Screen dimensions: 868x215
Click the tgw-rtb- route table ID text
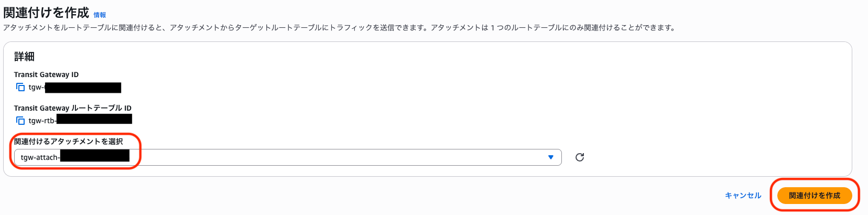(x=42, y=121)
